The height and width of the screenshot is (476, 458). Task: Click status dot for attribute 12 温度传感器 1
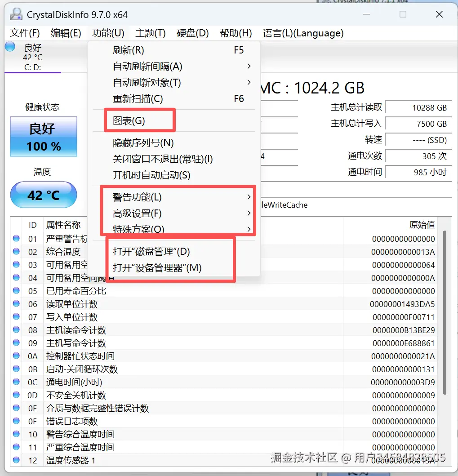pos(16,460)
